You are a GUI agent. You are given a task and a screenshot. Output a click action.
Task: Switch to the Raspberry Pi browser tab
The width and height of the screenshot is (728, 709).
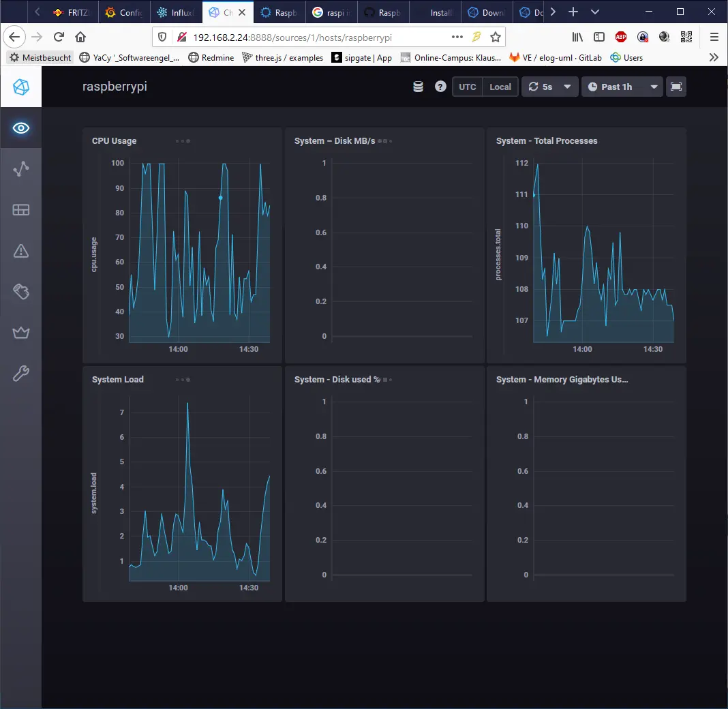coord(279,12)
